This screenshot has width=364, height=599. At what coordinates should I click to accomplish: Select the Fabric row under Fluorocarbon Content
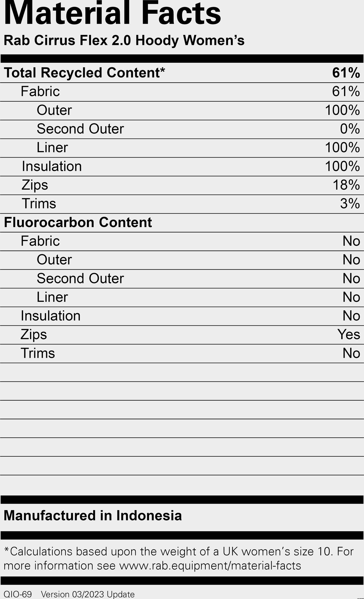coord(182,241)
